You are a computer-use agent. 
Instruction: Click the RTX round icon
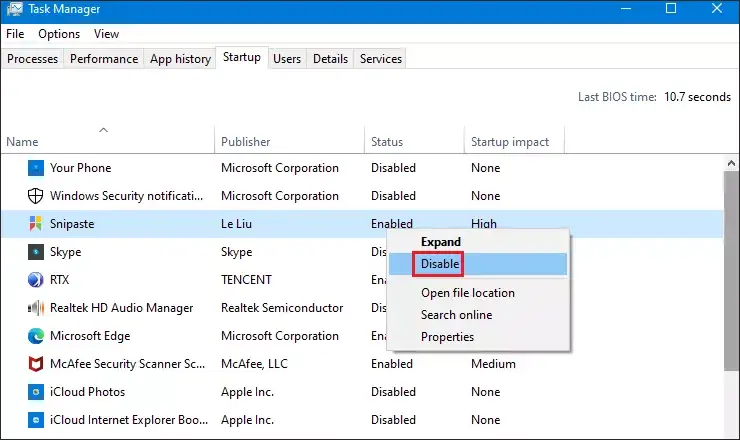pyautogui.click(x=35, y=279)
